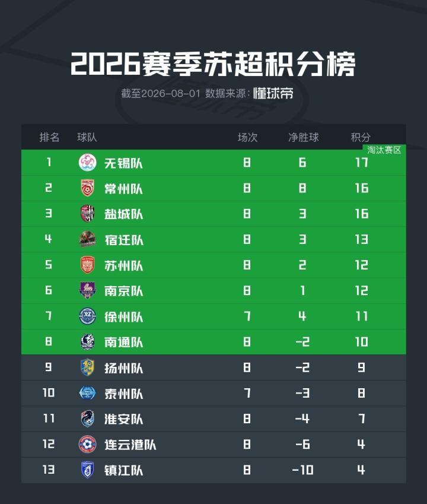Select the 盐城队 striped shield logo

click(87, 214)
